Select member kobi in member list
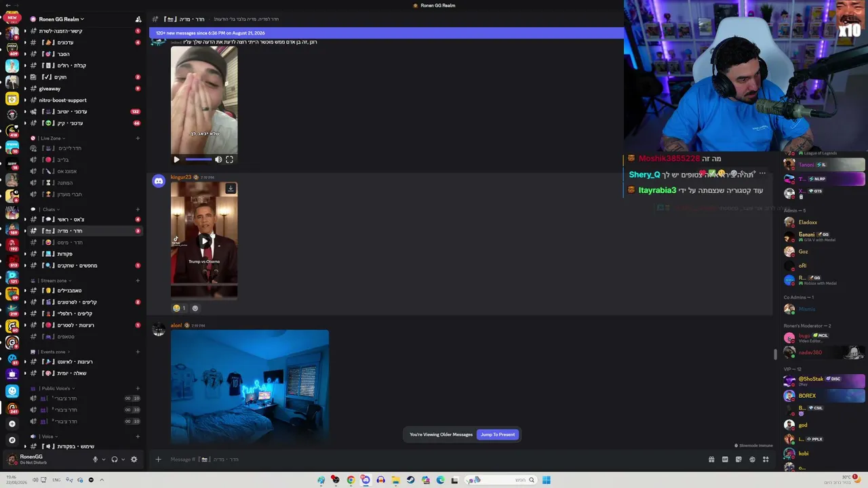Screen dimensions: 868x488 pos(803,453)
